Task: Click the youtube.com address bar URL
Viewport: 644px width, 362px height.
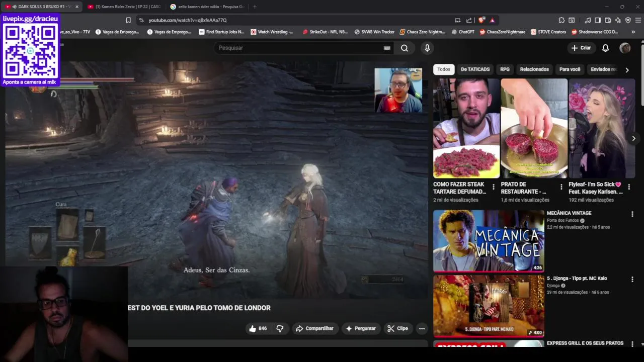Action: click(x=188, y=20)
